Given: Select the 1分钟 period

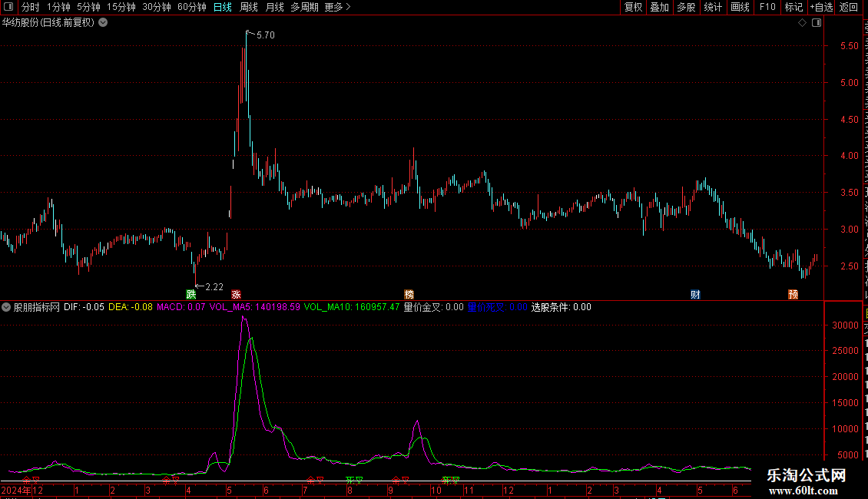Looking at the screenshot, I should [x=58, y=7].
